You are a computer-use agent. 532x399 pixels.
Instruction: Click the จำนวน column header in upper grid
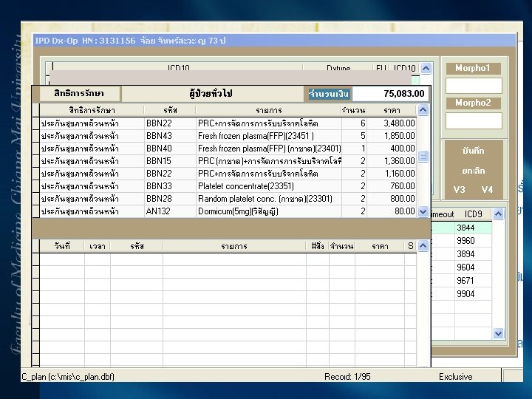pyautogui.click(x=354, y=110)
